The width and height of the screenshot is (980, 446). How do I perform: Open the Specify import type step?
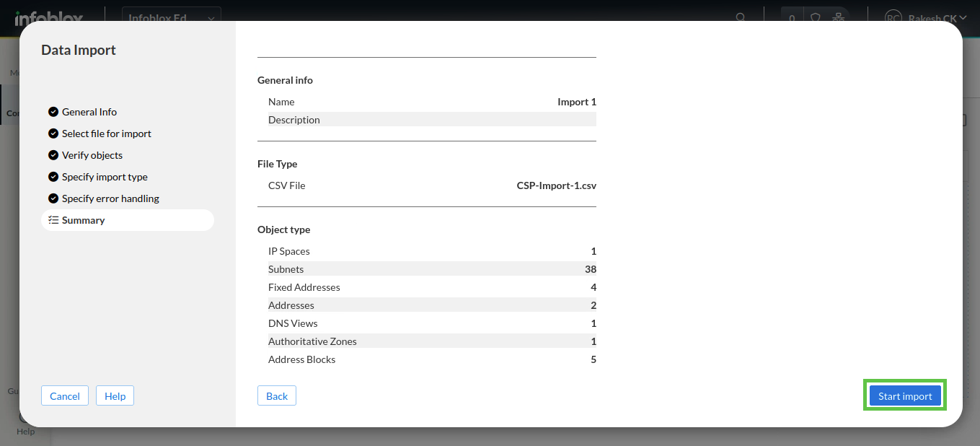coord(105,177)
